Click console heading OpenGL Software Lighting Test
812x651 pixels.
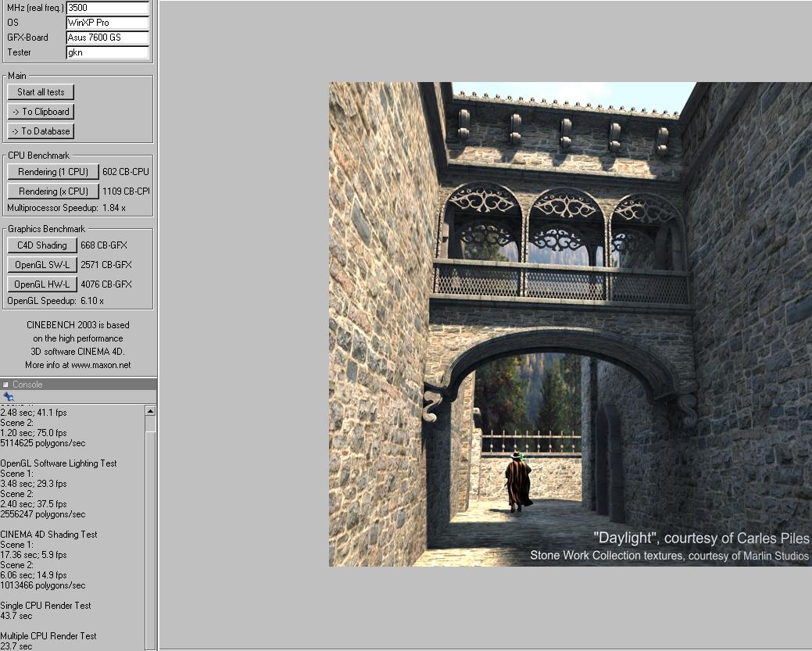tap(59, 463)
